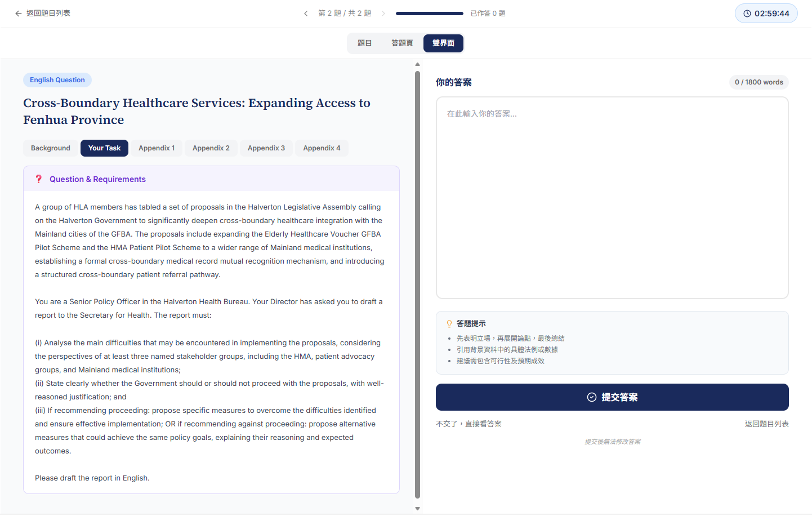This screenshot has height=516, width=812.
Task: Click the hint 先表明立場，再展開論點，最後總結
Action: (511, 339)
